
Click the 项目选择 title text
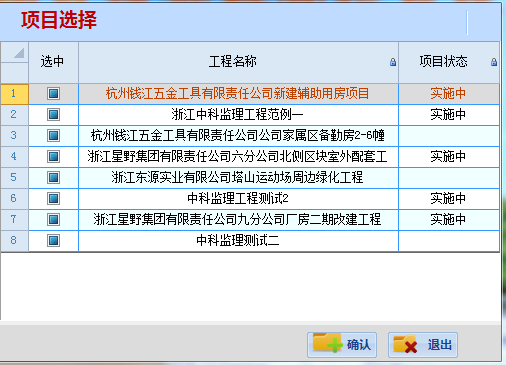coord(59,20)
